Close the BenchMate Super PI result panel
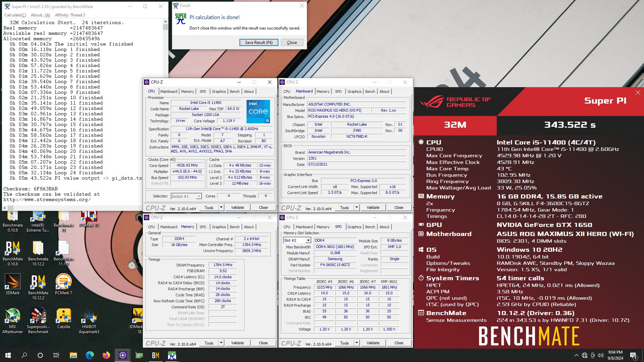Image resolution: width=644 pixels, height=362 pixels. pyautogui.click(x=638, y=93)
